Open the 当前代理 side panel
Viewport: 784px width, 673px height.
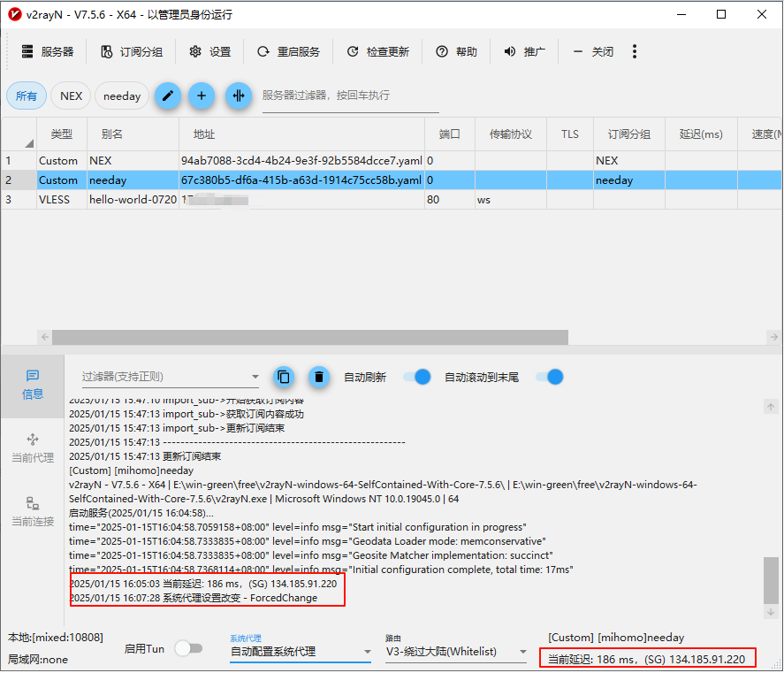(x=33, y=447)
